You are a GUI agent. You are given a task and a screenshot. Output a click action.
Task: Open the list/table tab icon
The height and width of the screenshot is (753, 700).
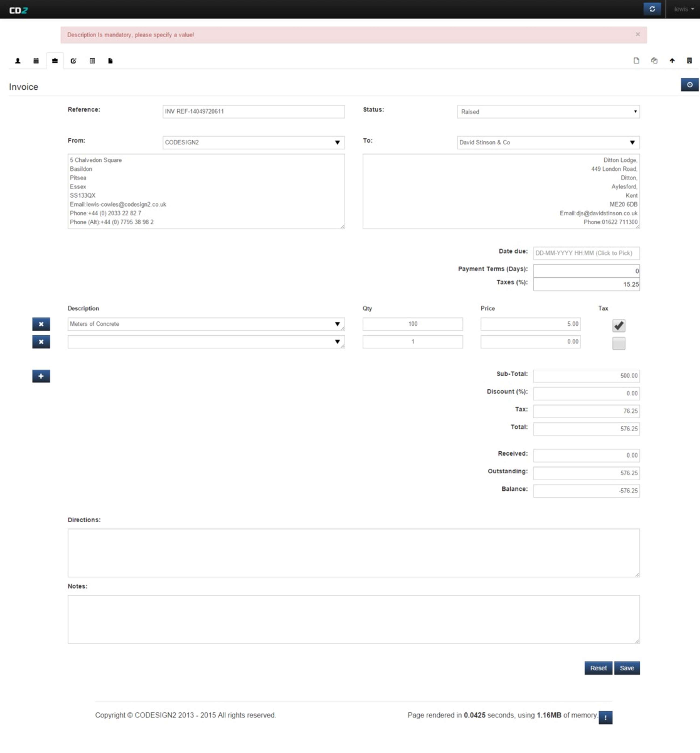(x=92, y=61)
